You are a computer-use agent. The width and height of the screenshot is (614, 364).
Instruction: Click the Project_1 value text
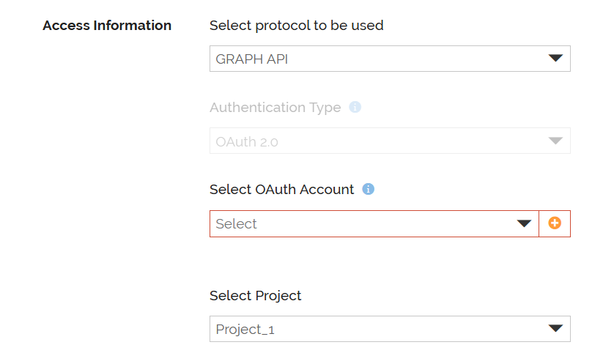[245, 330]
